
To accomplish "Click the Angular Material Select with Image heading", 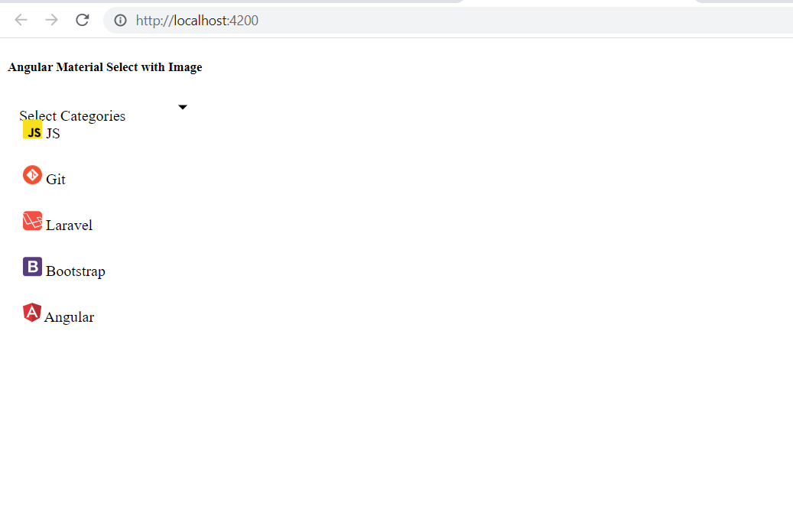I will point(106,67).
